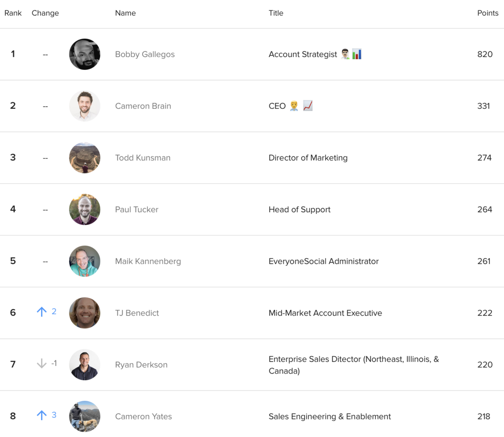Click the Rank column header
The image size is (504, 437).
tap(13, 13)
